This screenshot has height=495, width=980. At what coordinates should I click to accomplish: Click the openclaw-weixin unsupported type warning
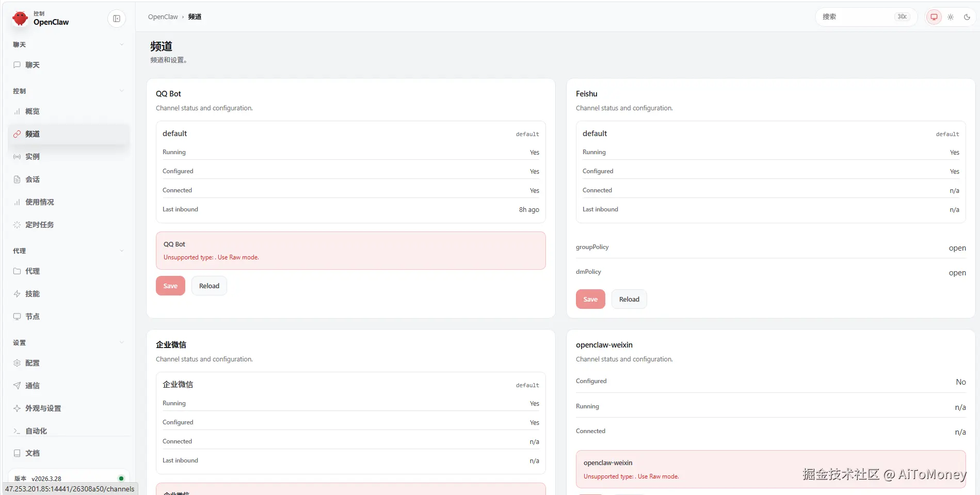[x=770, y=469]
